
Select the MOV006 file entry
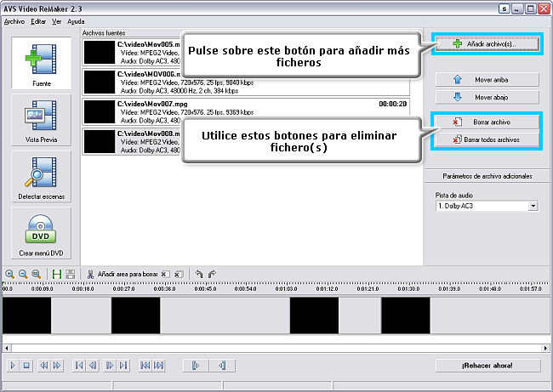tap(246, 82)
